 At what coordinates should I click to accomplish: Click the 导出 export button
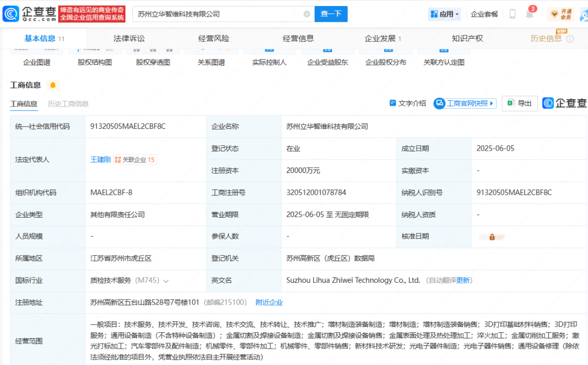[519, 103]
